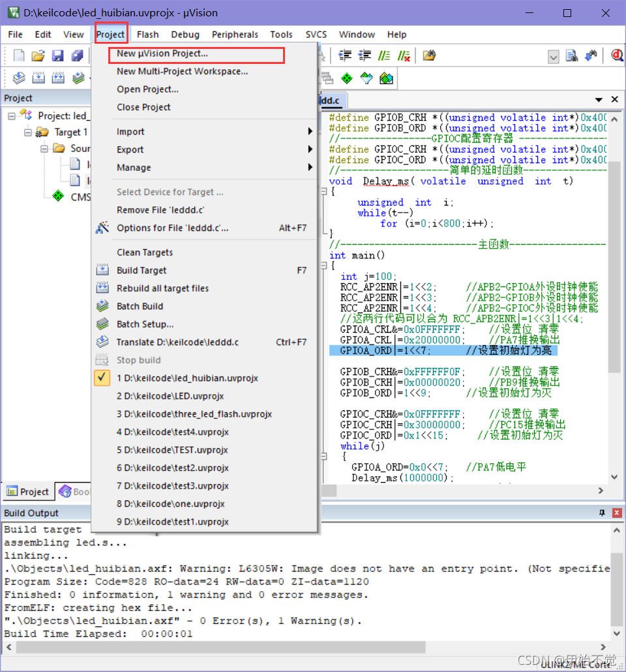Image resolution: width=626 pixels, height=672 pixels.
Task: Click the Uncomment selection icon
Action: click(x=404, y=55)
